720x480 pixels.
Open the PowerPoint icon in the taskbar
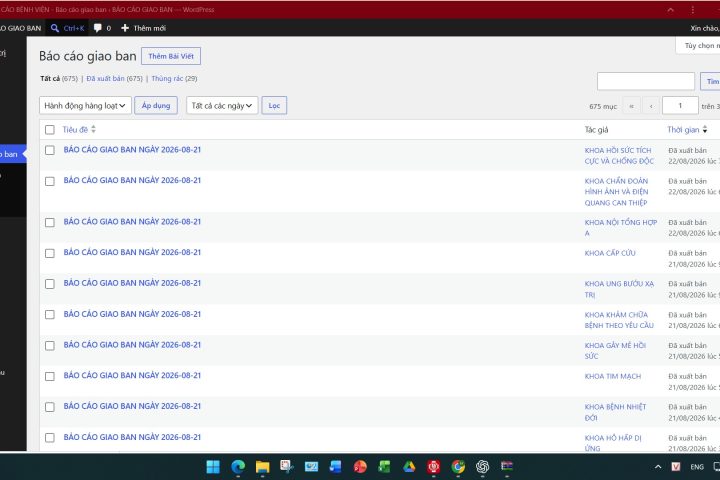pyautogui.click(x=360, y=467)
